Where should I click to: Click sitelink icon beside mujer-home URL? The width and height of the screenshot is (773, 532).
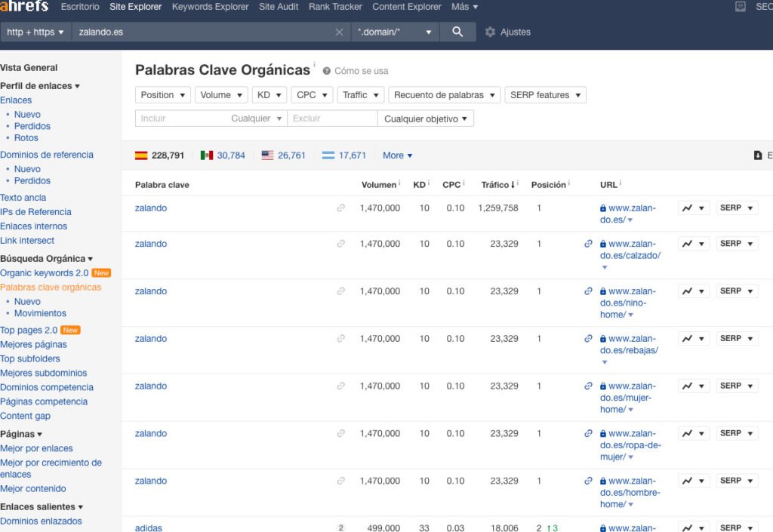[x=588, y=386]
